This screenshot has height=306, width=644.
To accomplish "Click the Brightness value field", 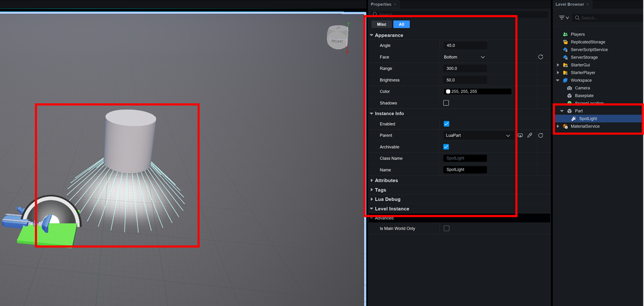I will [465, 80].
